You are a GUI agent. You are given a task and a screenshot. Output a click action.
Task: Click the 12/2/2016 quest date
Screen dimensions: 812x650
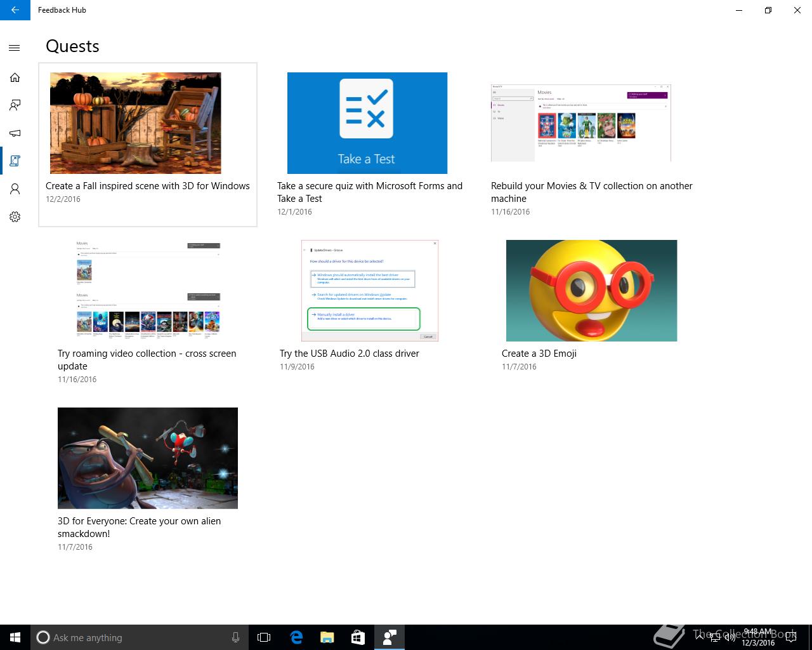[x=63, y=199]
